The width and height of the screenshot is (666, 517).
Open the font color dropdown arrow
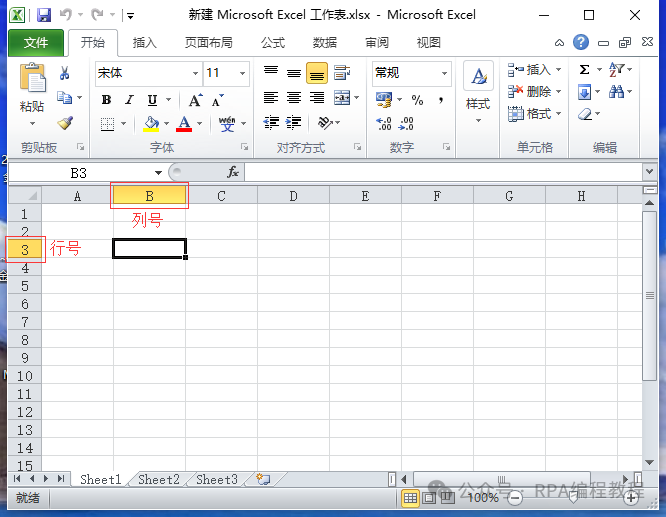click(x=200, y=124)
